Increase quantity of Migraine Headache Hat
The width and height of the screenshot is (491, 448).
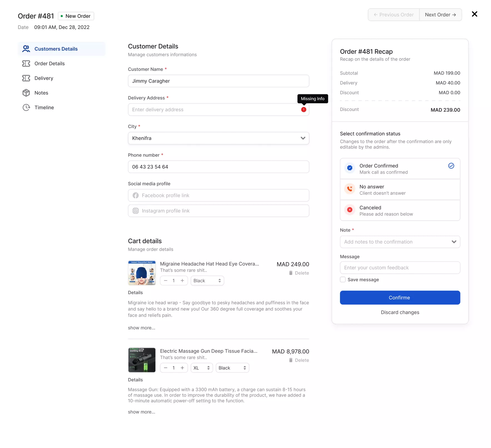click(x=182, y=280)
